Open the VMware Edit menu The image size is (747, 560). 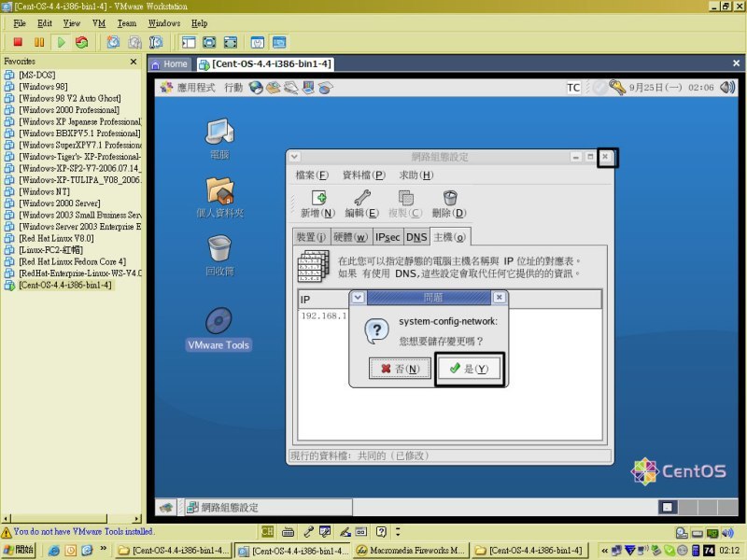point(45,23)
